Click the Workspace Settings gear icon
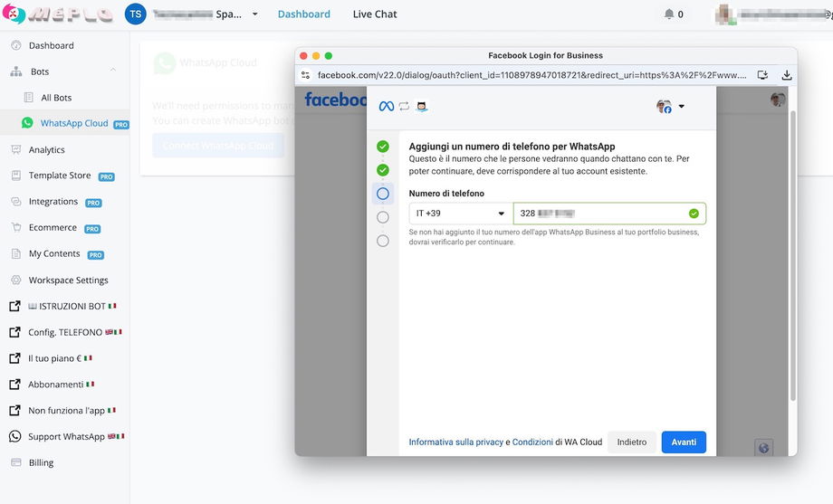 coord(16,280)
